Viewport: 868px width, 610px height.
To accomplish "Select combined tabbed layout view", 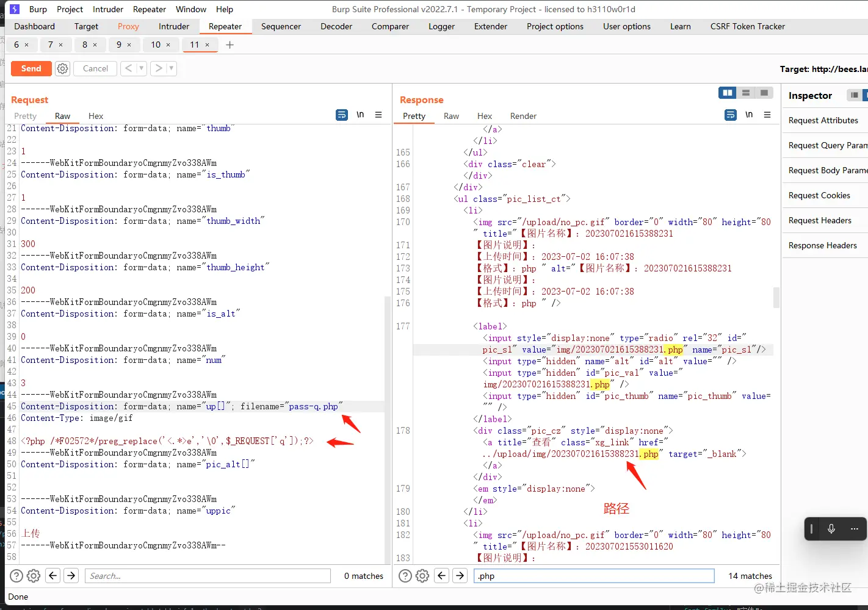I will tap(764, 93).
